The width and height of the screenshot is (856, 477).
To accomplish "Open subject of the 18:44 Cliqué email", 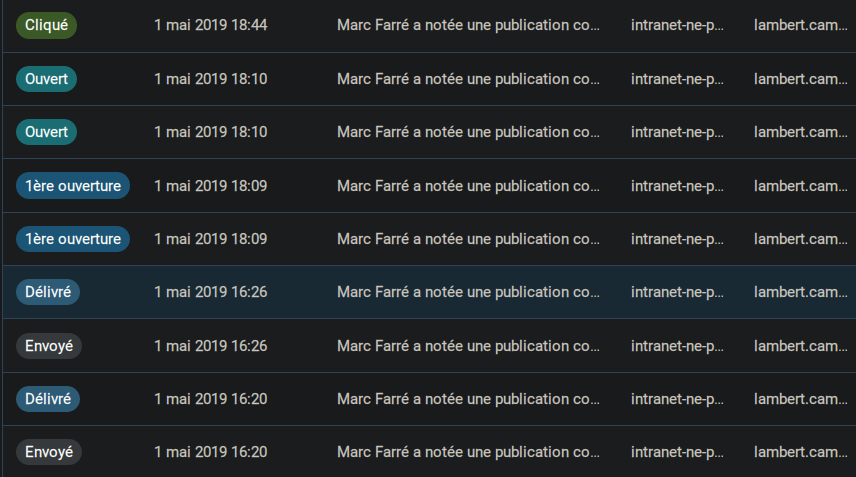I will 468,25.
